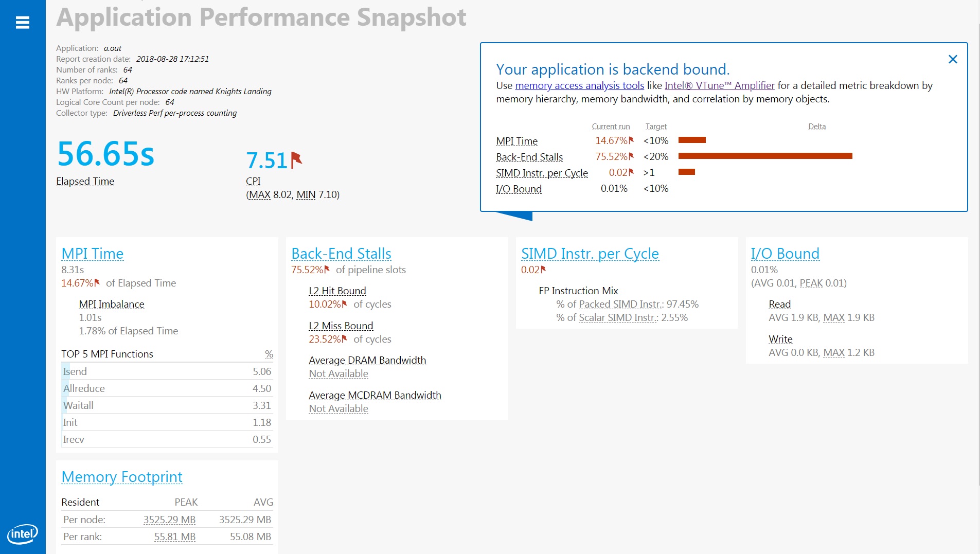Follow the Intel VTune Amplifier link
The width and height of the screenshot is (980, 554).
point(719,85)
